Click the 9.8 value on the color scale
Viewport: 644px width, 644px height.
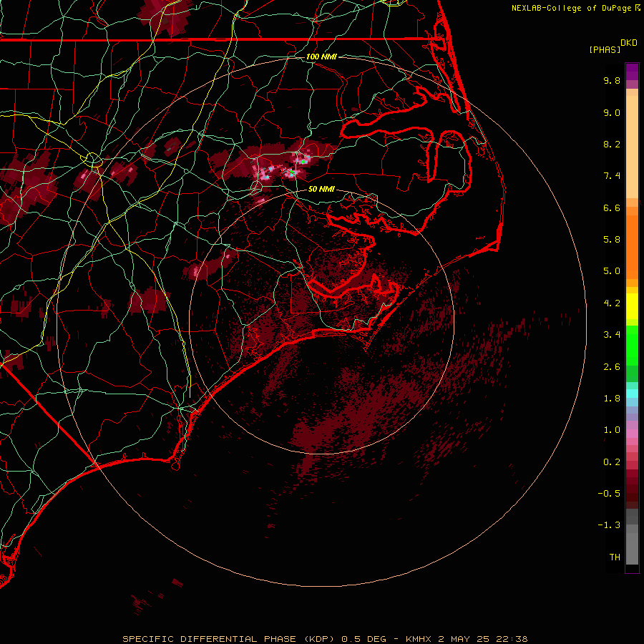point(612,80)
